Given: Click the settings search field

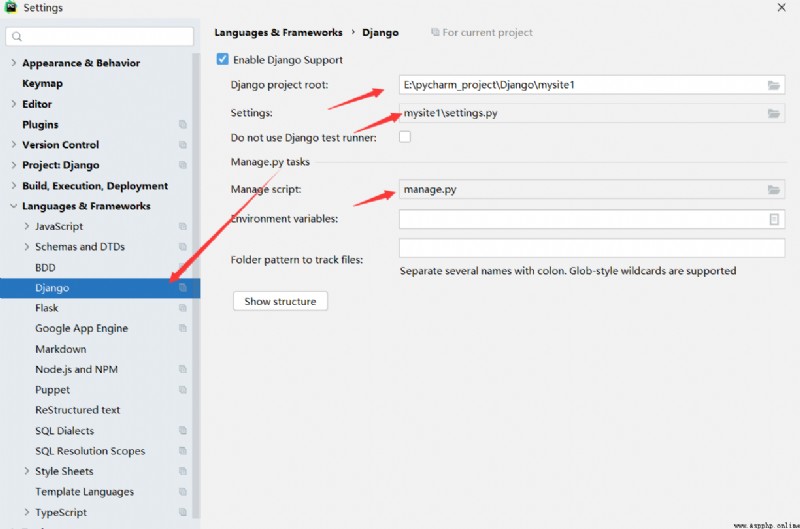Looking at the screenshot, I should [99, 36].
